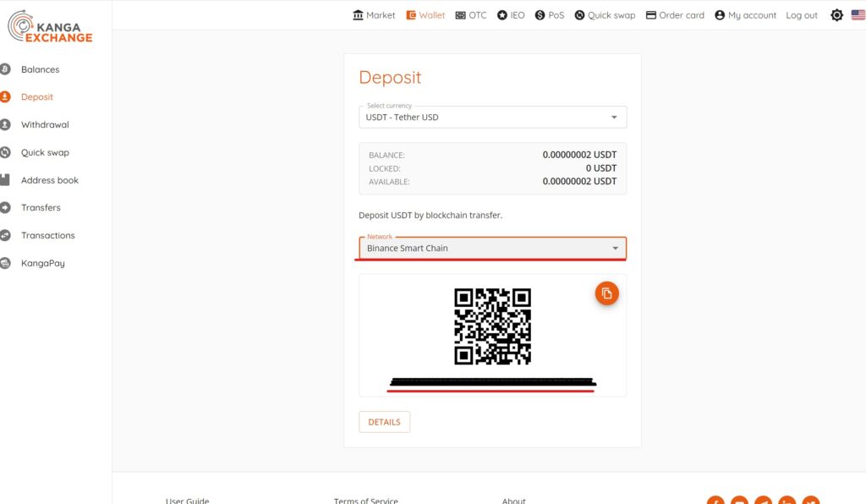Click the Deposit page heading
This screenshot has height=504, width=866.
coord(390,77)
